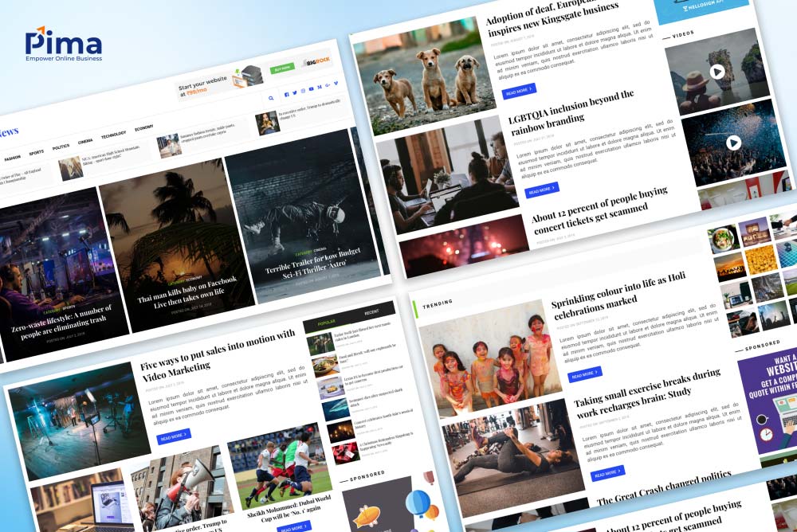
Task: Click Read More under Kingsgate business article
Action: [519, 92]
